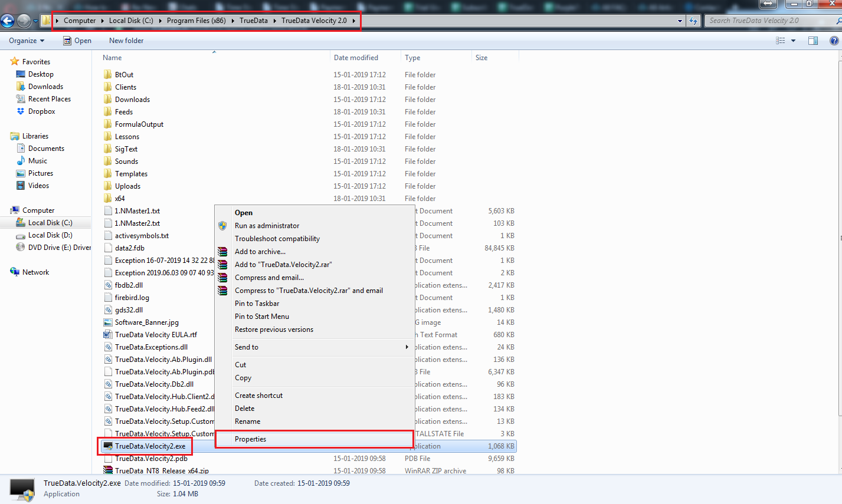Click the Dropbox icon in Favorites
This screenshot has width=842, height=504.
(x=21, y=111)
